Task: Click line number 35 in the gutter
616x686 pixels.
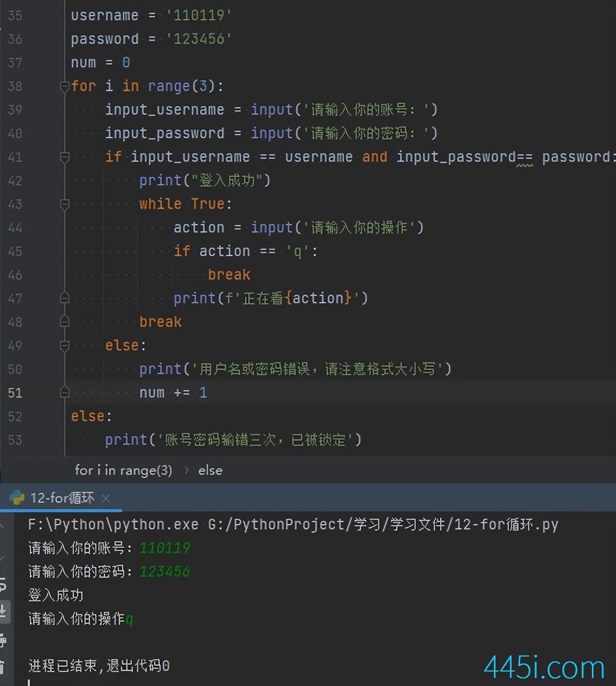Action: click(15, 16)
